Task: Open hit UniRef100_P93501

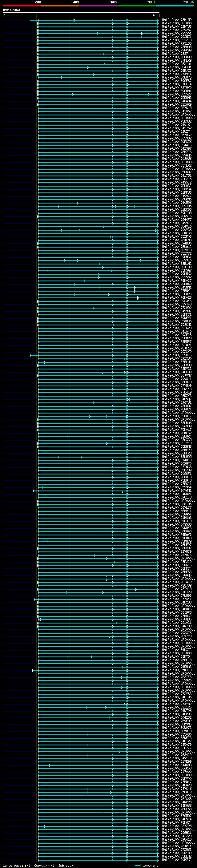Action: pyautogui.click(x=177, y=33)
